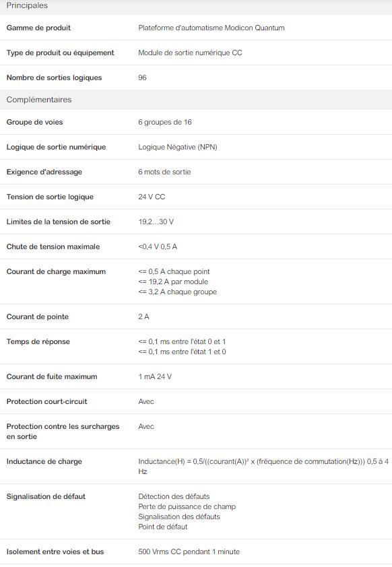392x567 pixels.
Task: Click the Principales section header
Action: 196,7
